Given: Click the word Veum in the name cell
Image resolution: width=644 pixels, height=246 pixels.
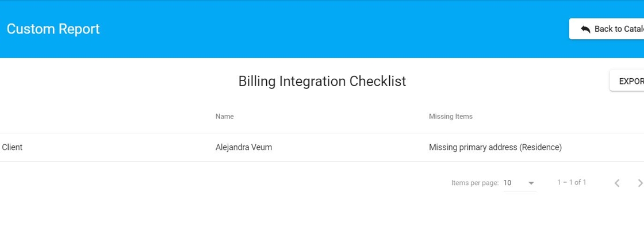Looking at the screenshot, I should (x=261, y=147).
